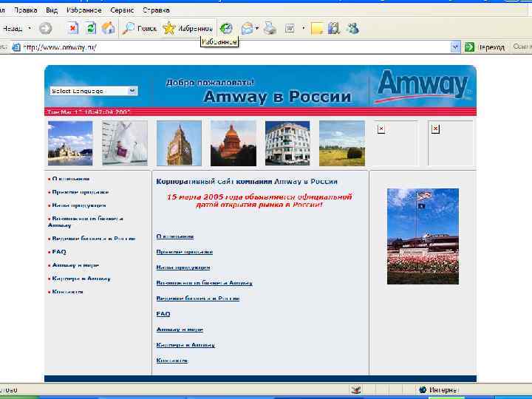Open the Сервис menu

pos(122,10)
